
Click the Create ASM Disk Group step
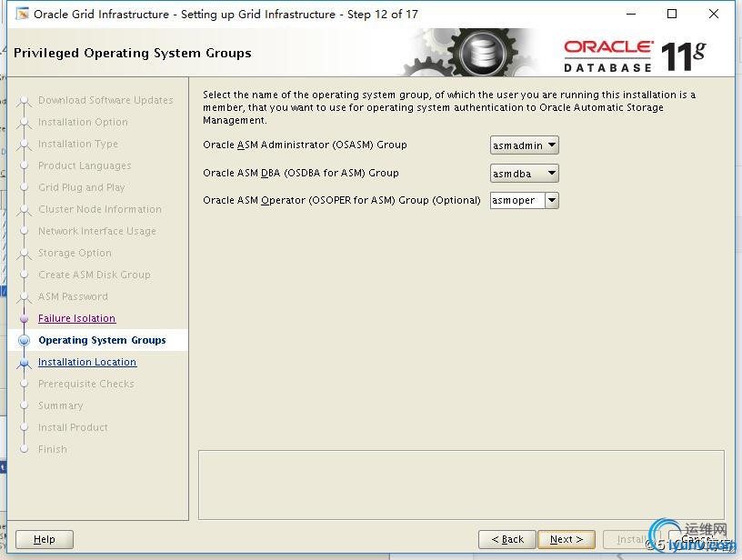click(x=95, y=275)
